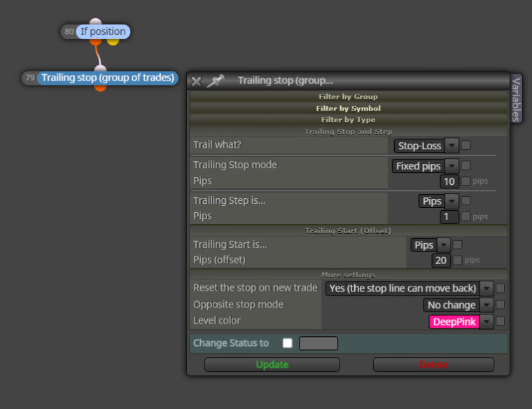Tick the checkbox next to Trail what?
Image resolution: width=532 pixels, height=409 pixels.
(x=465, y=145)
